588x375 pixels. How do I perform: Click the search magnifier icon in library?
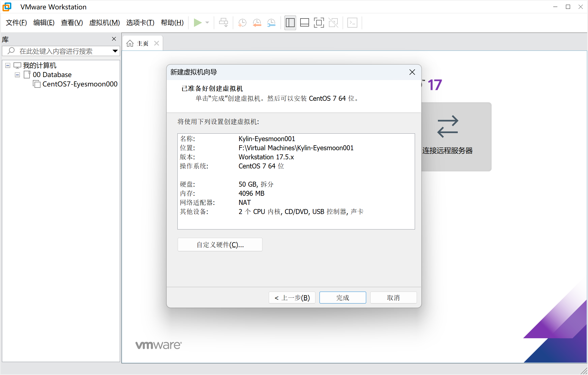click(11, 51)
